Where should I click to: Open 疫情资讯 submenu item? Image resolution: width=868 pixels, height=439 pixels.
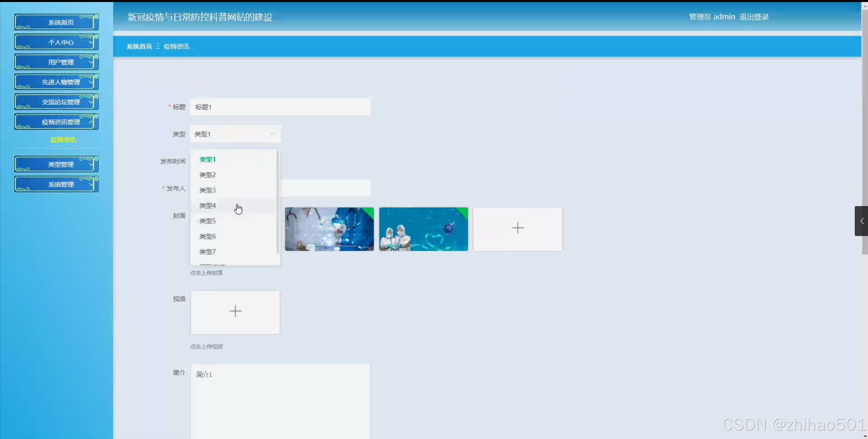coord(63,140)
